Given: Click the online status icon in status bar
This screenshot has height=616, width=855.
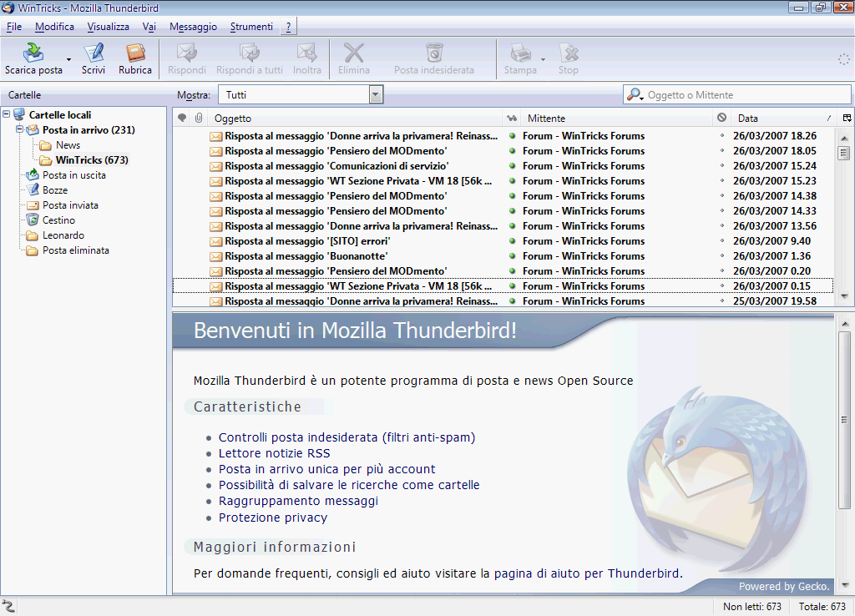Looking at the screenshot, I should click(x=8, y=606).
